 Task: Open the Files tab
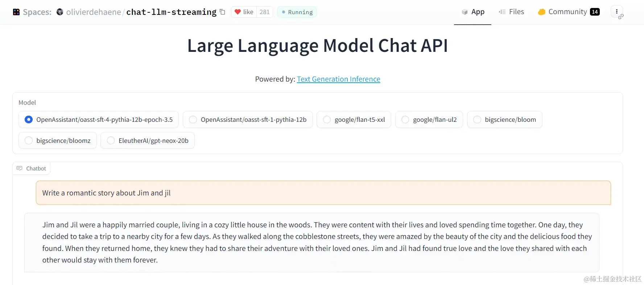click(511, 12)
